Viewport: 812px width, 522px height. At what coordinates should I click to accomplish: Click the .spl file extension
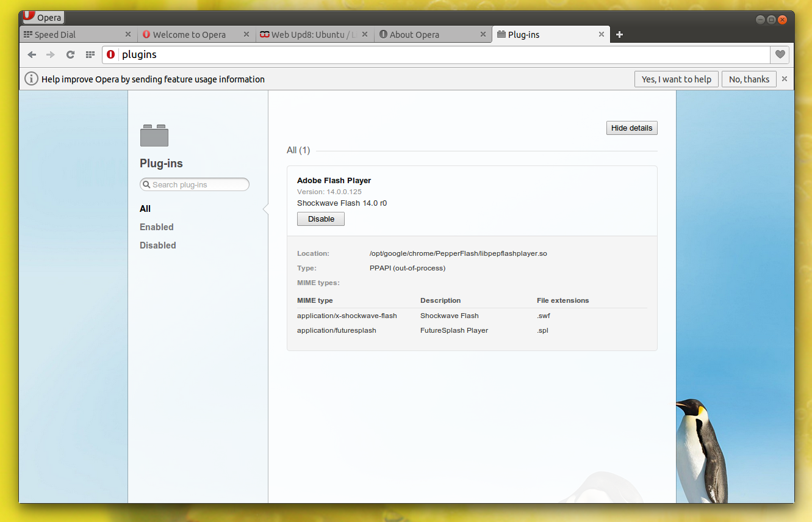tap(543, 330)
